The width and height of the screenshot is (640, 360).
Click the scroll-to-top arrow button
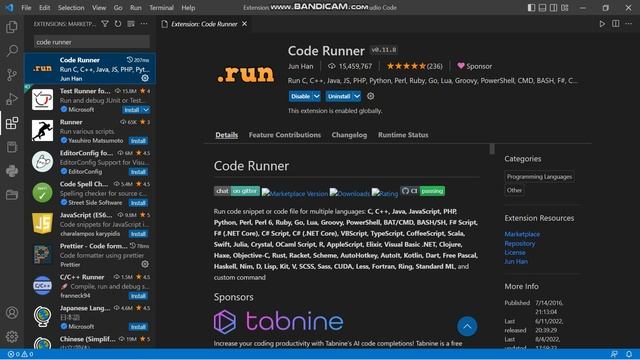point(467,327)
